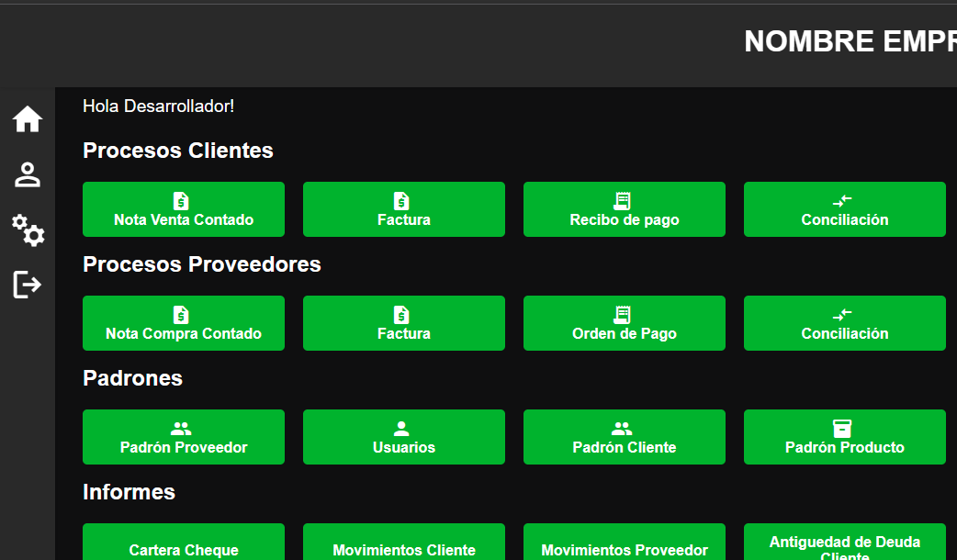Click the receipt icon on Recibo de pago
The height and width of the screenshot is (560, 957).
pyautogui.click(x=624, y=198)
